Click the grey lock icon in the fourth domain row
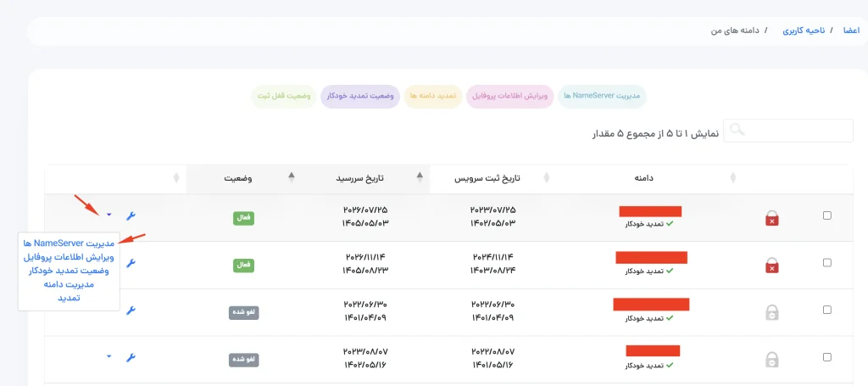Image resolution: width=868 pixels, height=386 pixels. click(771, 360)
